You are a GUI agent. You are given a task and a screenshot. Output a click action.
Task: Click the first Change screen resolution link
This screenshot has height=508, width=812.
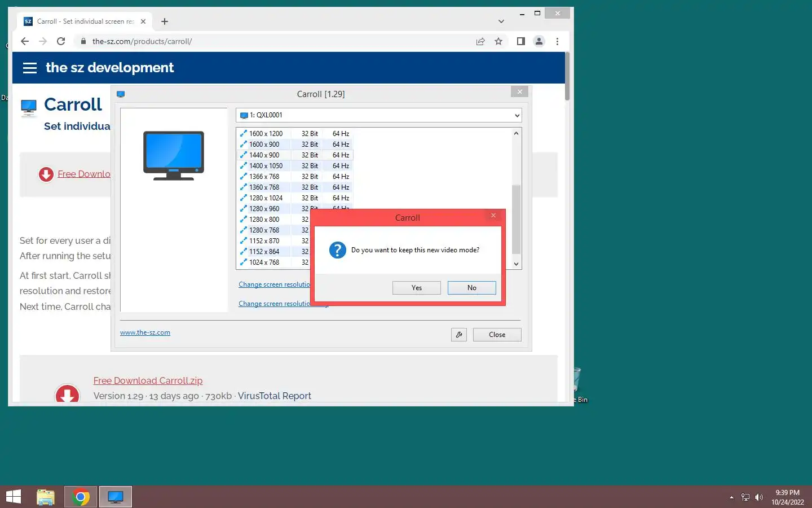(x=274, y=284)
